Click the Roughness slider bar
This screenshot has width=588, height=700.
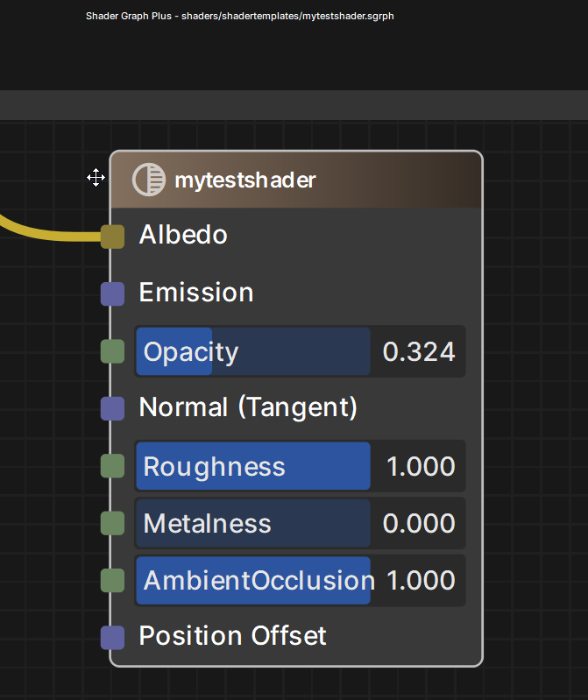253,465
